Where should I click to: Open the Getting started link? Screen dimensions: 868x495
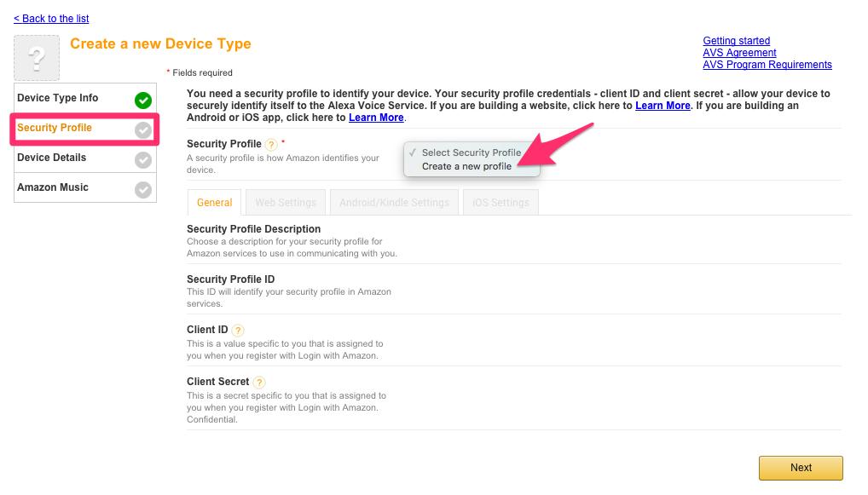[x=736, y=40]
